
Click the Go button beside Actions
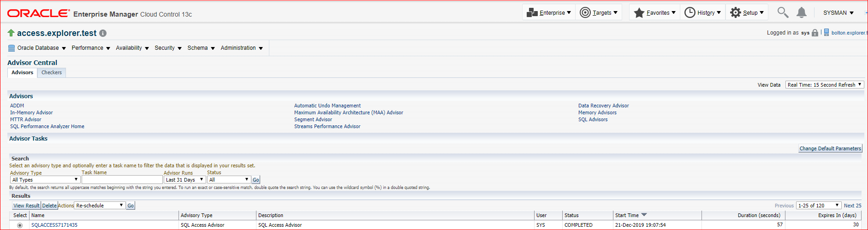point(131,206)
